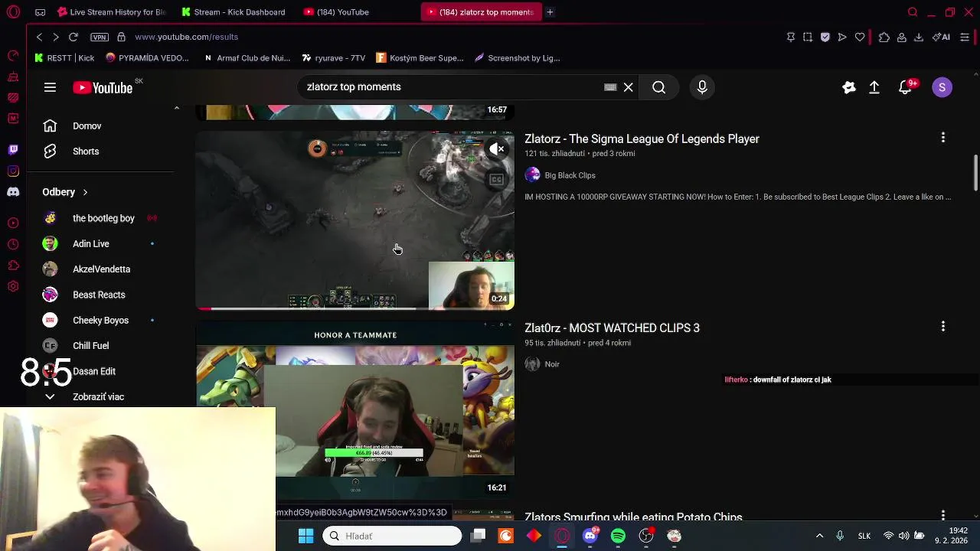Add this page to bookmarks with the heart
Screen dimensions: 980x551
[x=860, y=37]
